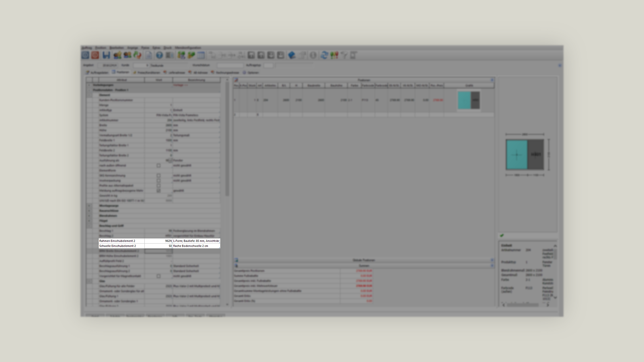Image resolution: width=644 pixels, height=362 pixels.
Task: Click the blank document page toolbar icon
Action: click(x=149, y=55)
